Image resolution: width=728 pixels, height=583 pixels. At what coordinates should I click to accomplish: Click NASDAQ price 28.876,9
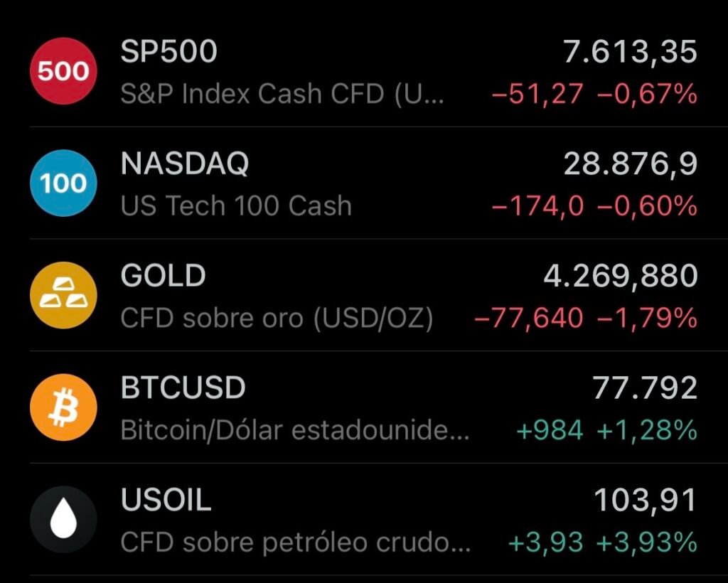tap(631, 164)
